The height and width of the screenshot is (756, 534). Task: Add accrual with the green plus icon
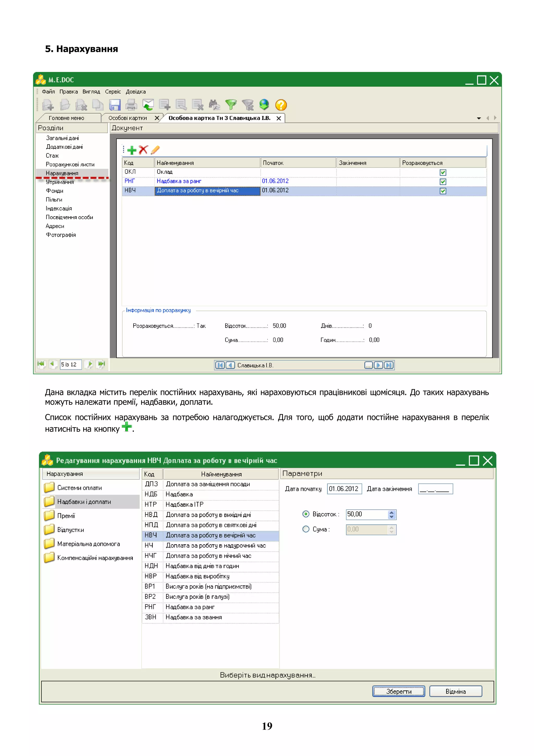132,151
